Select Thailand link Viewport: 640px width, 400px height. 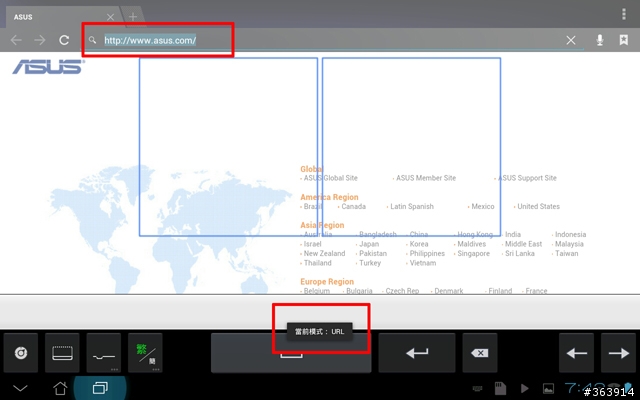pos(318,263)
